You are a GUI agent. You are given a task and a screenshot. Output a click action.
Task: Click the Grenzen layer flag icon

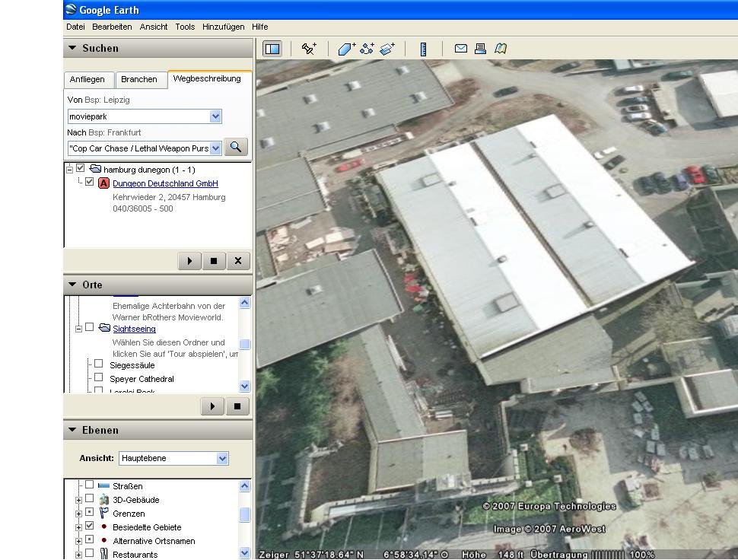click(x=104, y=513)
